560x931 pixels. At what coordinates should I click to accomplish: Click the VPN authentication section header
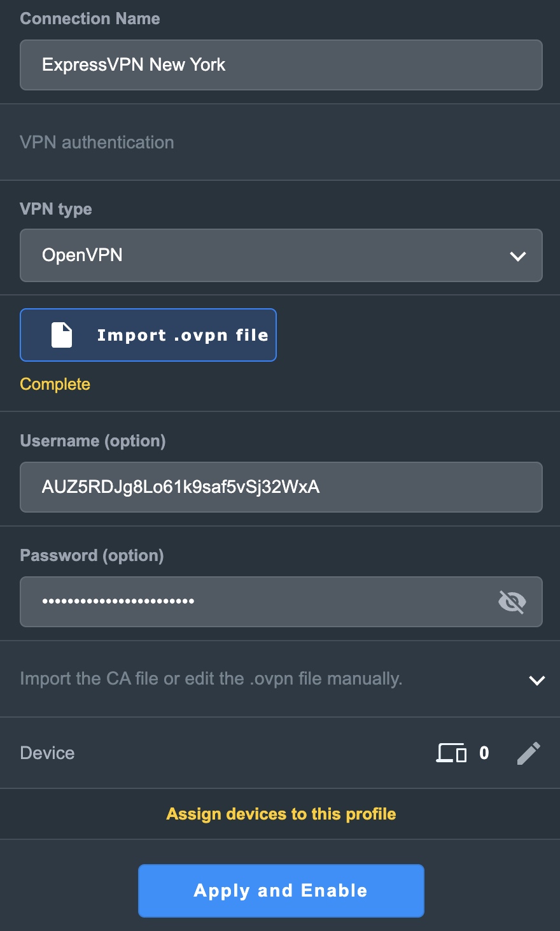click(x=97, y=142)
